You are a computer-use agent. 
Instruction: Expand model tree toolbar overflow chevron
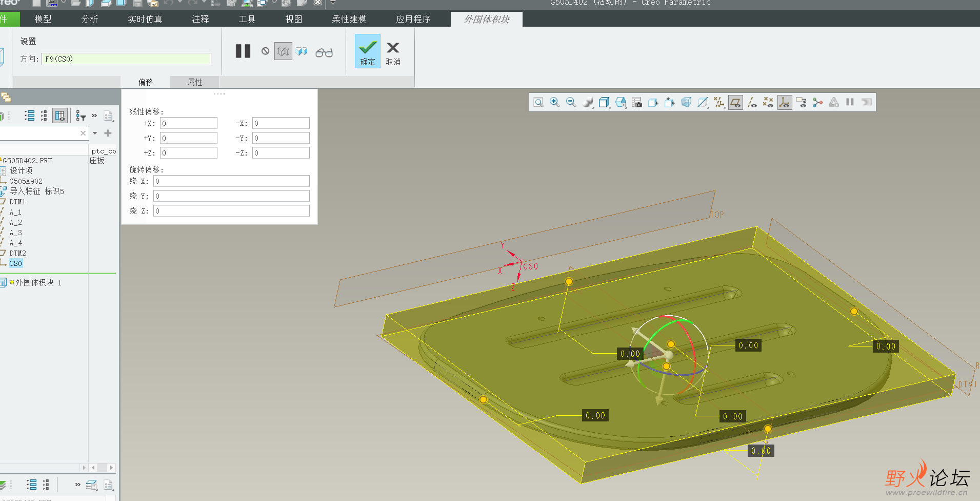coord(94,116)
